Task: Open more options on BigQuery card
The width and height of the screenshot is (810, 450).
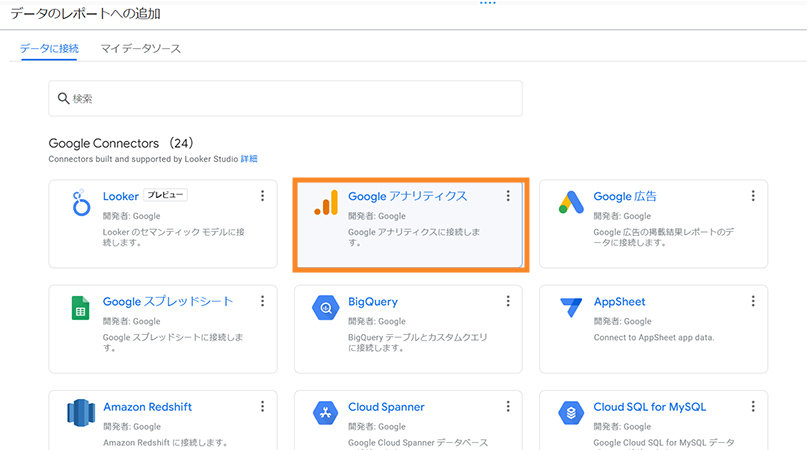Action: coord(508,301)
